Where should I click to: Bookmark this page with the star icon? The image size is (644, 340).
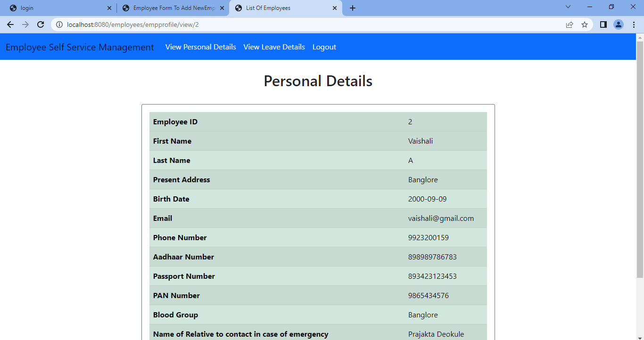click(585, 24)
